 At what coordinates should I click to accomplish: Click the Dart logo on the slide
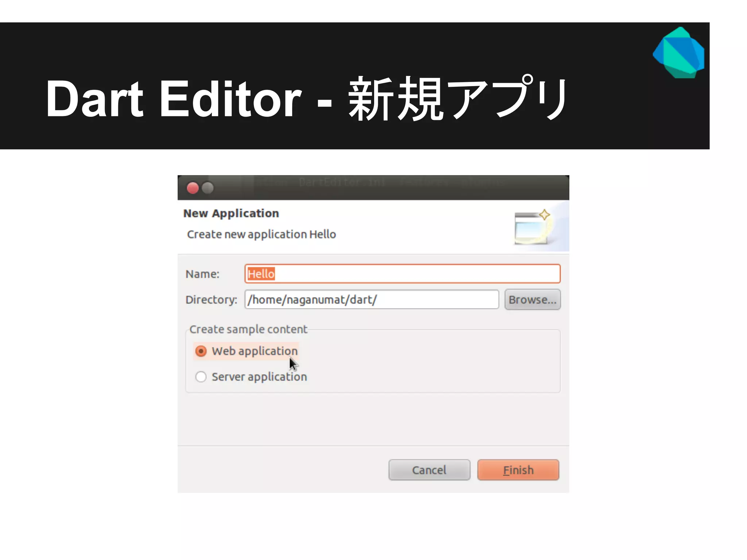[x=679, y=52]
